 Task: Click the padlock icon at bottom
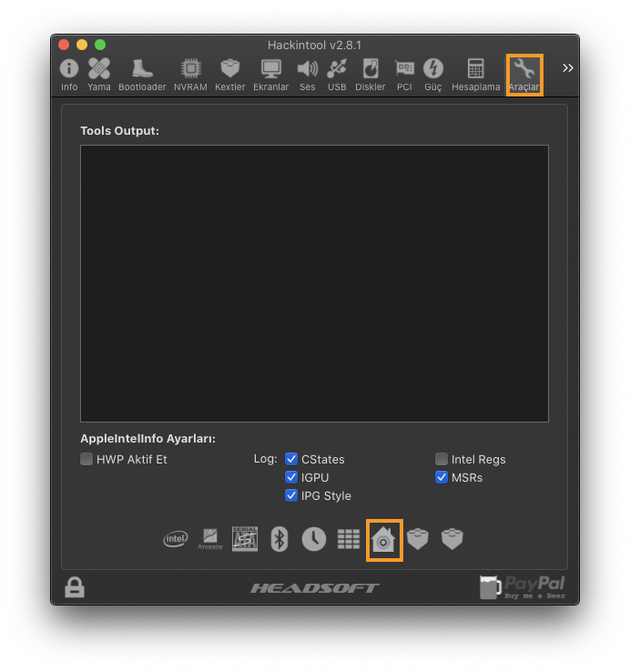75,587
